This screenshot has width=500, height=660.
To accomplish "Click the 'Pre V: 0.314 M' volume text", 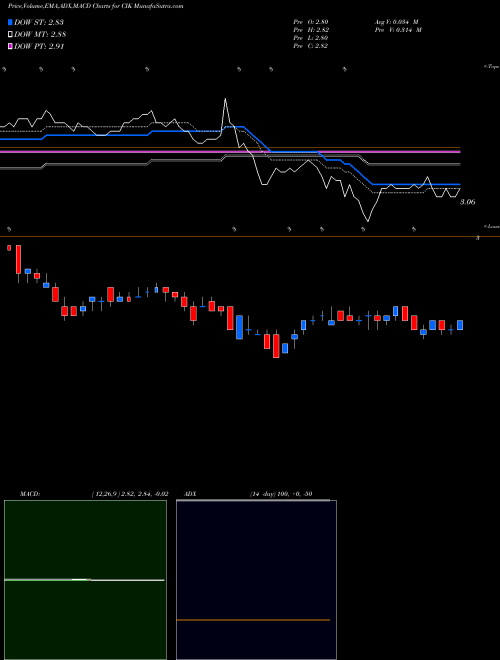I will [x=399, y=30].
